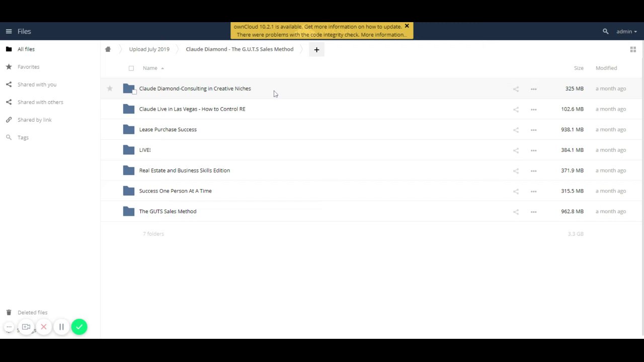This screenshot has width=644, height=362.
Task: Click the Claude Diamond G.U.T.S breadcrumb
Action: click(239, 49)
